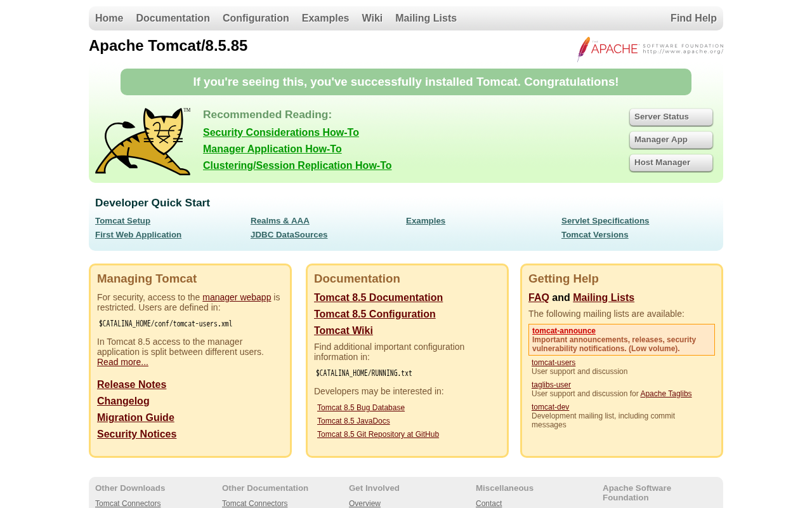The width and height of the screenshot is (812, 508).
Task: Open the tomcat-announce mailing list link
Action: pos(564,331)
